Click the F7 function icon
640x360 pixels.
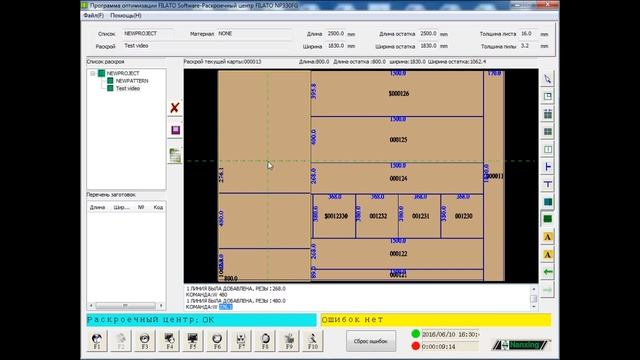click(241, 341)
